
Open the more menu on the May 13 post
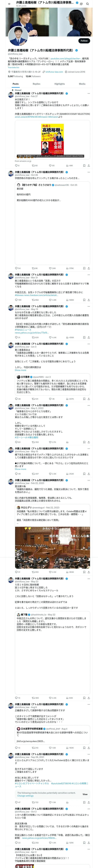pos(89,306)
